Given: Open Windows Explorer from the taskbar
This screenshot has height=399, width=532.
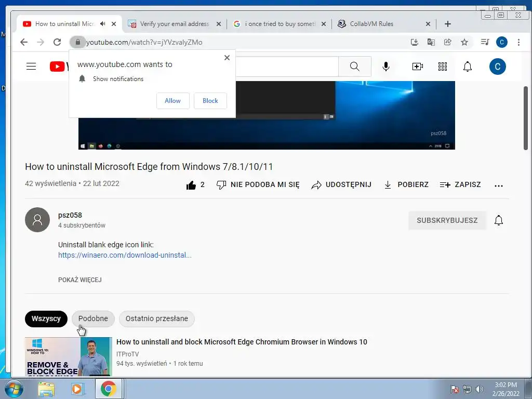Looking at the screenshot, I should [x=46, y=389].
